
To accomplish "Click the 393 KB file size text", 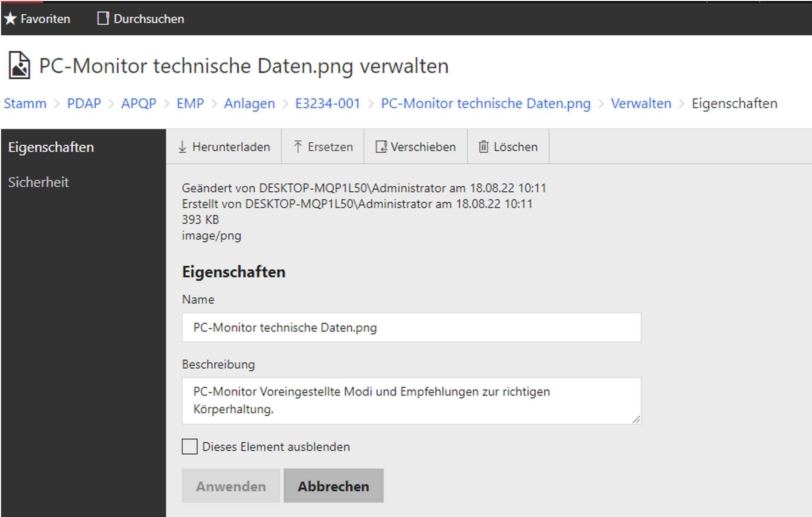I will click(x=200, y=219).
